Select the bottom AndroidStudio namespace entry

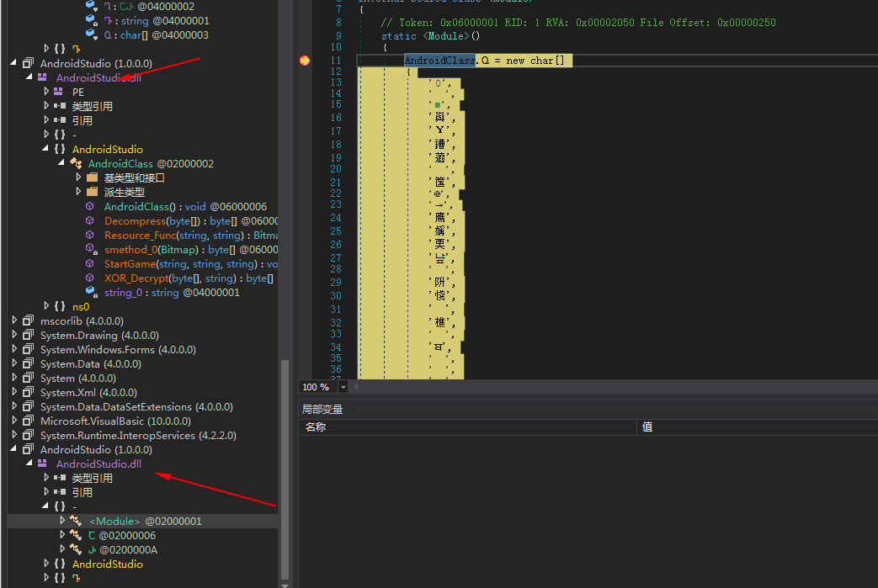108,564
